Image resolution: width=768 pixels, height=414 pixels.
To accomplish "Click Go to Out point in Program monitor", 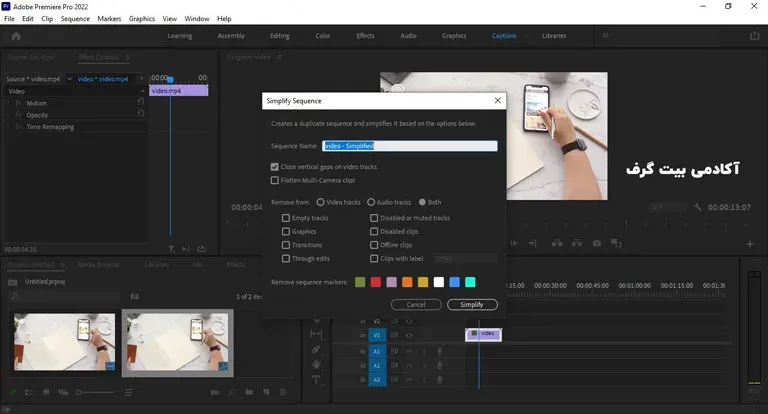I will coord(533,243).
